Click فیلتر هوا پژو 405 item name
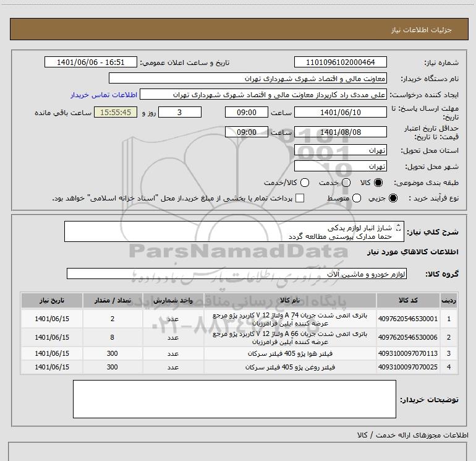476x461 pixels. (x=290, y=353)
